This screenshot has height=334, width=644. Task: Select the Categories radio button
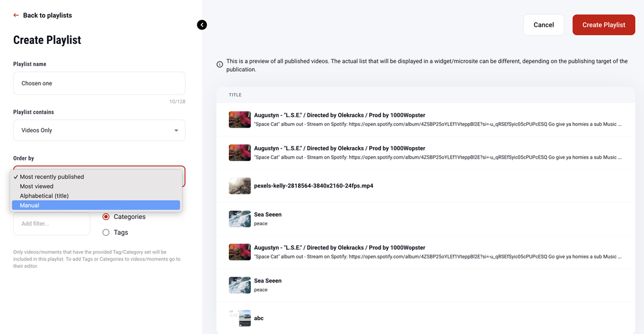click(x=106, y=217)
